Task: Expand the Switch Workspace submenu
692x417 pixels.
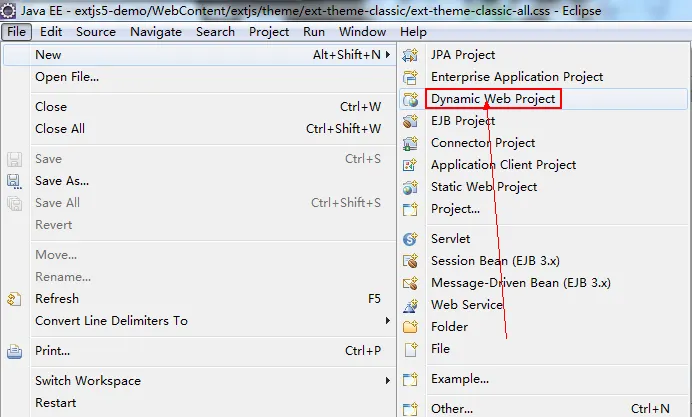Action: (388, 381)
